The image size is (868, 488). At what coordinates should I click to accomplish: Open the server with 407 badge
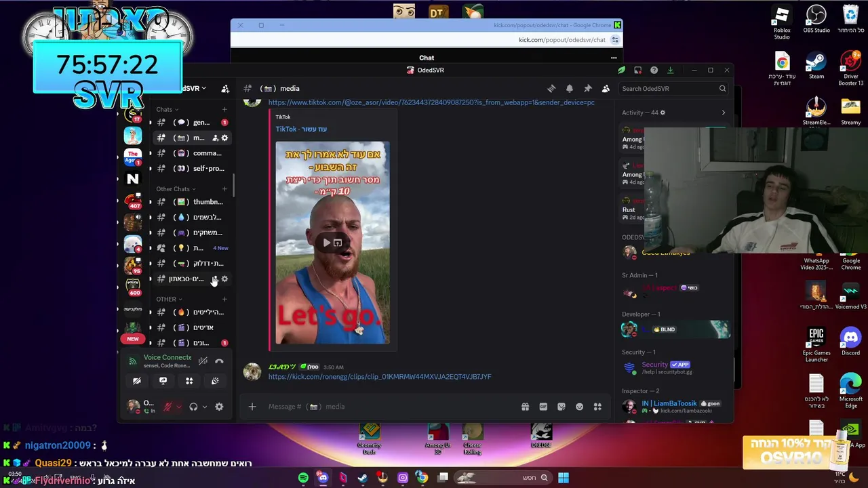[x=133, y=201]
